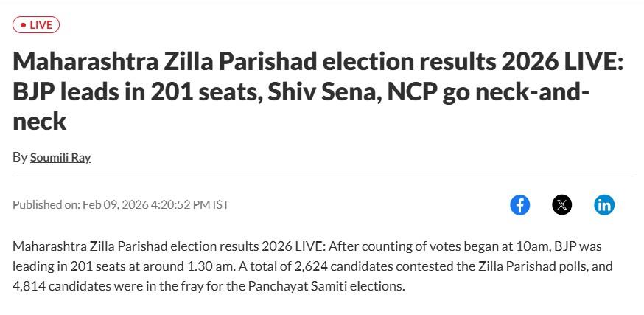Click the '4:20:52 PM IST' timestamp
Image resolution: width=644 pixels, height=315 pixels.
pos(189,204)
